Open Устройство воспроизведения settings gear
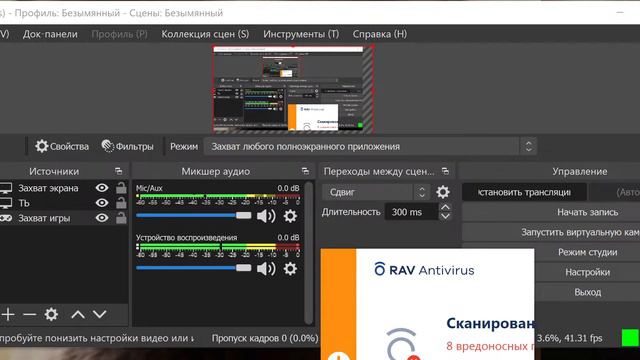Viewport: 640px width, 360px height. (290, 269)
